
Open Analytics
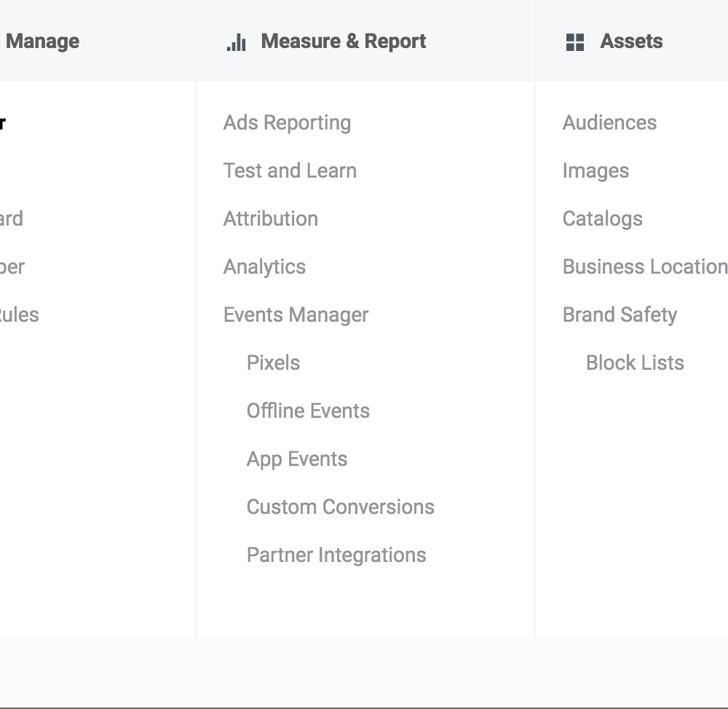[264, 267]
